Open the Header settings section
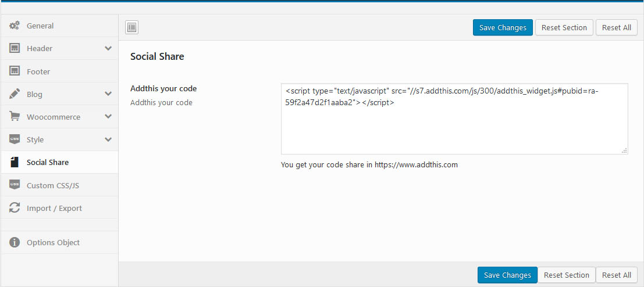This screenshot has height=287, width=644. point(40,49)
